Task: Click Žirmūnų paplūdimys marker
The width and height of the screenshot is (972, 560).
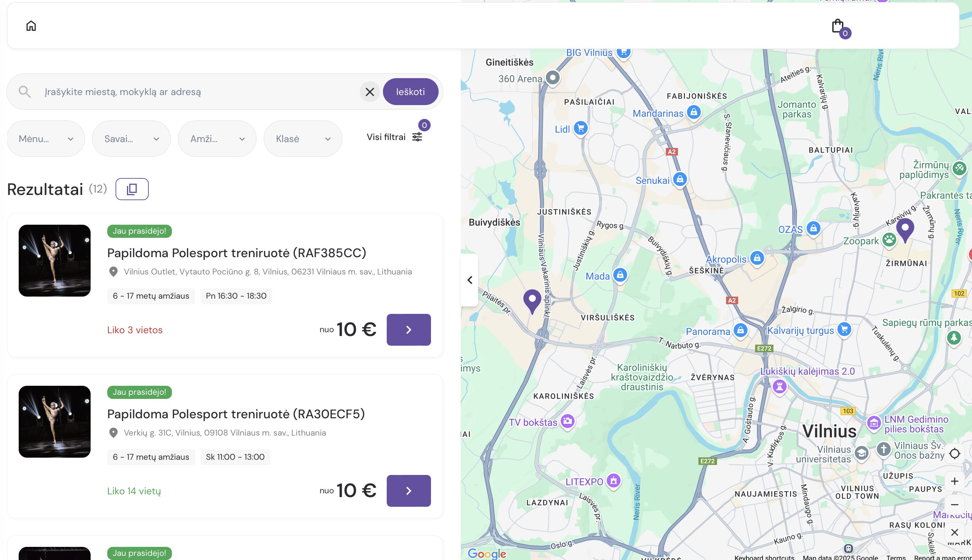Action: (x=959, y=168)
